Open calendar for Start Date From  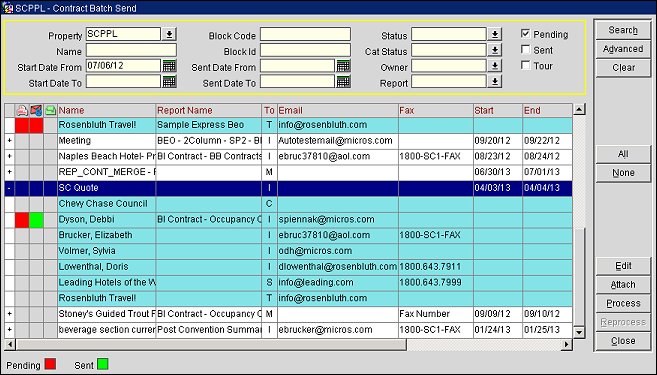coord(169,66)
